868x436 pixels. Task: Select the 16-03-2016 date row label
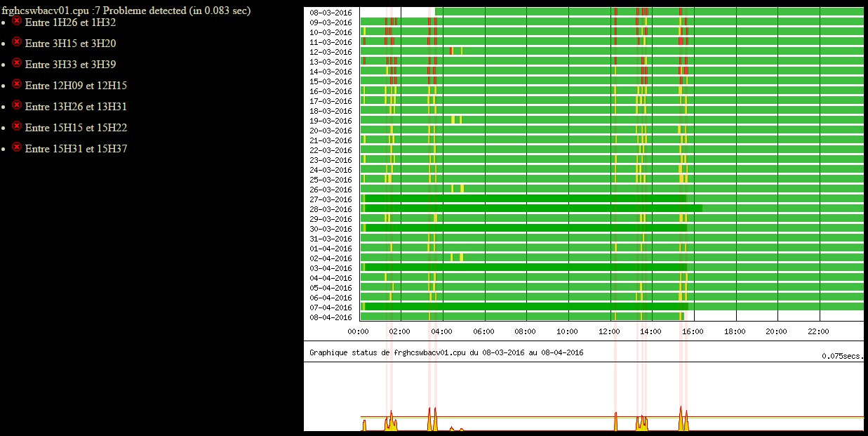coord(331,91)
